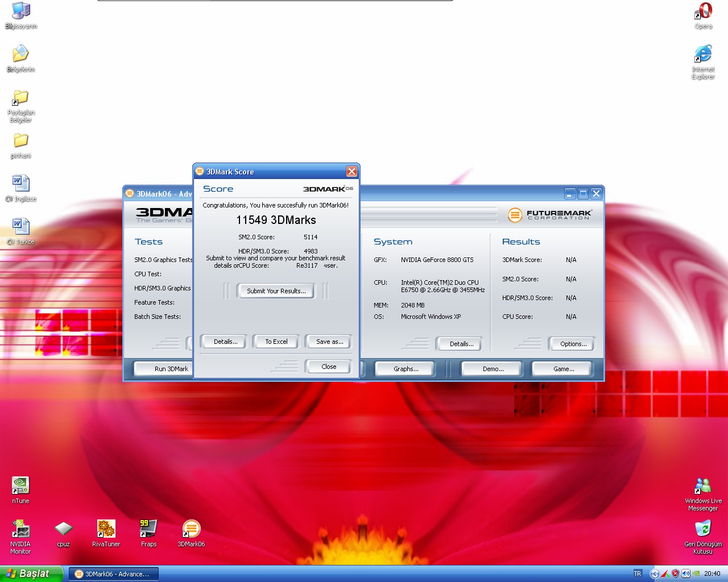Click the volume speaker tray icon
The image size is (728, 582).
pos(686,573)
